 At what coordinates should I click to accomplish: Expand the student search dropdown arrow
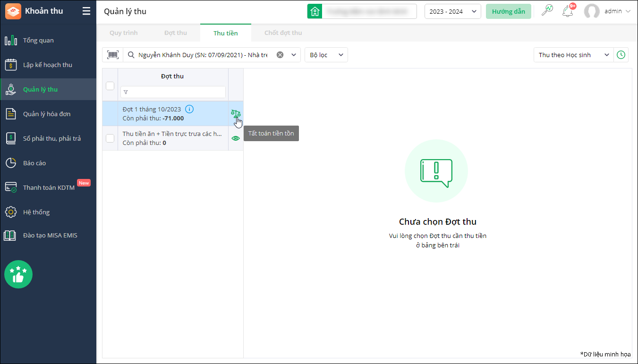coord(294,55)
